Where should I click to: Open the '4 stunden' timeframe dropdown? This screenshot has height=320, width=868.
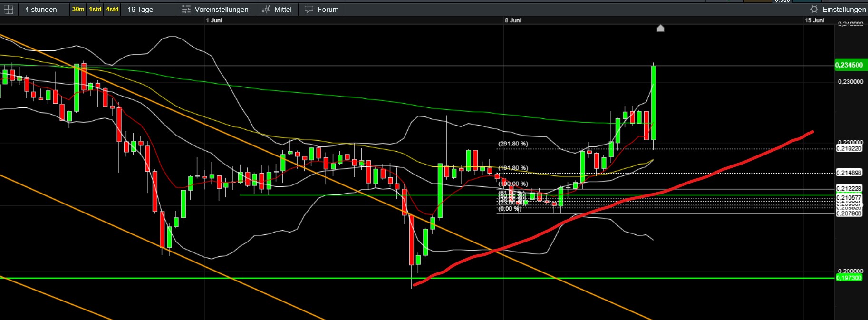click(41, 10)
